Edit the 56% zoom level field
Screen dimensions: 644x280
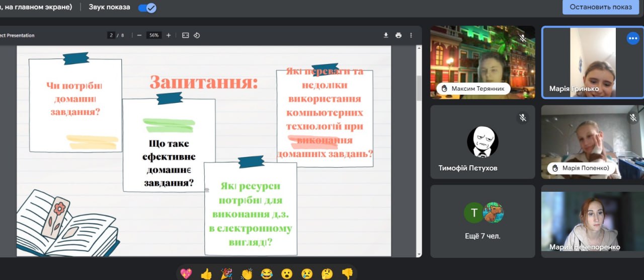point(153,35)
